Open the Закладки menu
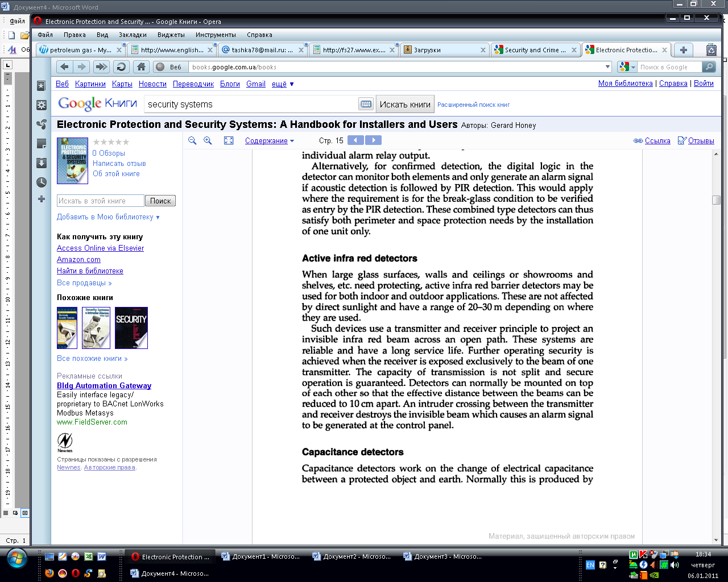728x582 pixels. click(x=133, y=35)
